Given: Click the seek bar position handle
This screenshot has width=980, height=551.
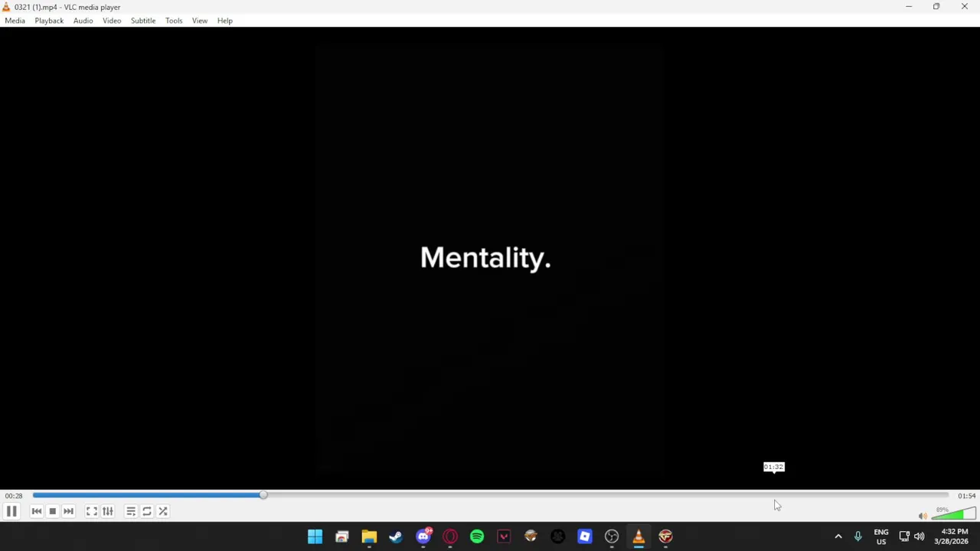Looking at the screenshot, I should (x=263, y=495).
